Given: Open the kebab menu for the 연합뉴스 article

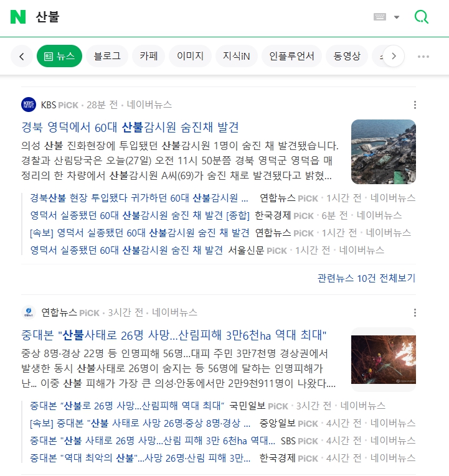Looking at the screenshot, I should (x=415, y=313).
